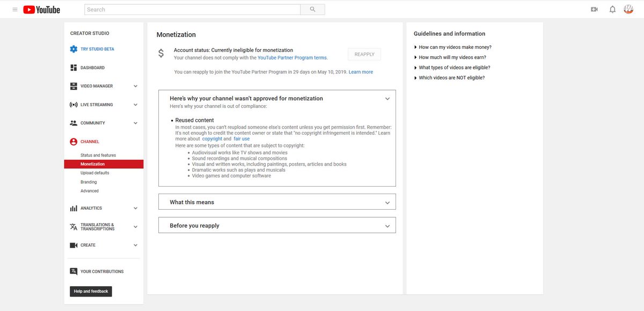
Task: Click the Account status text
Action: pos(233,50)
